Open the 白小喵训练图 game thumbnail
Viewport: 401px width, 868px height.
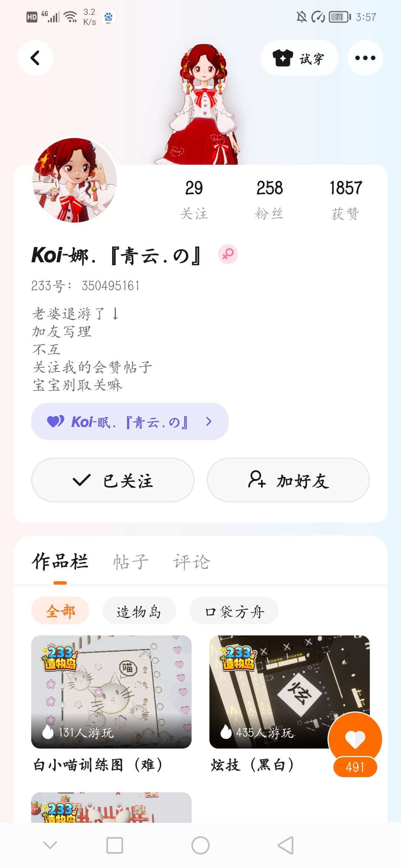111,692
